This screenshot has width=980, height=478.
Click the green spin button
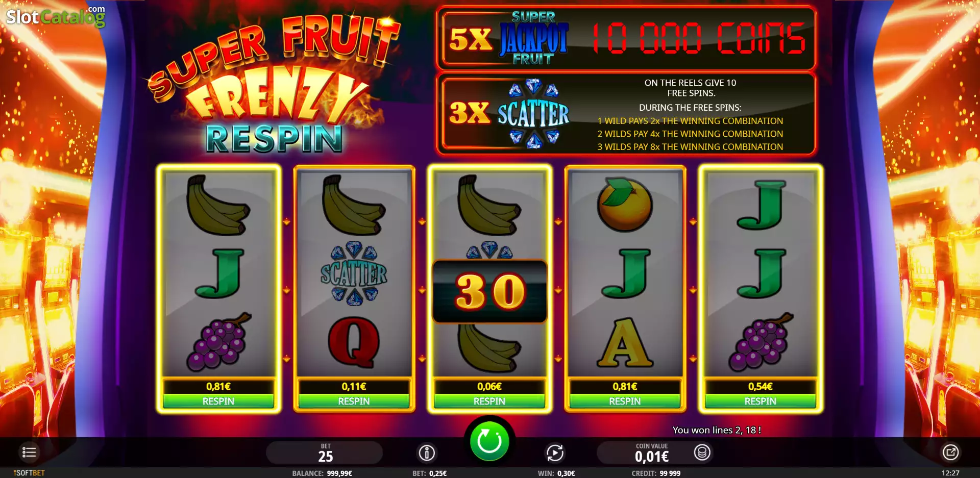coord(489,441)
